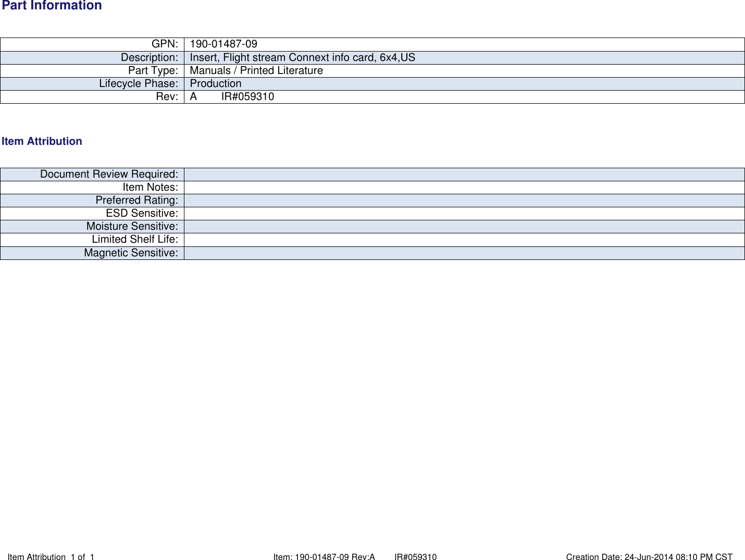Click the 'Part Type:' label
This screenshot has width=745, height=560.
[x=153, y=71]
